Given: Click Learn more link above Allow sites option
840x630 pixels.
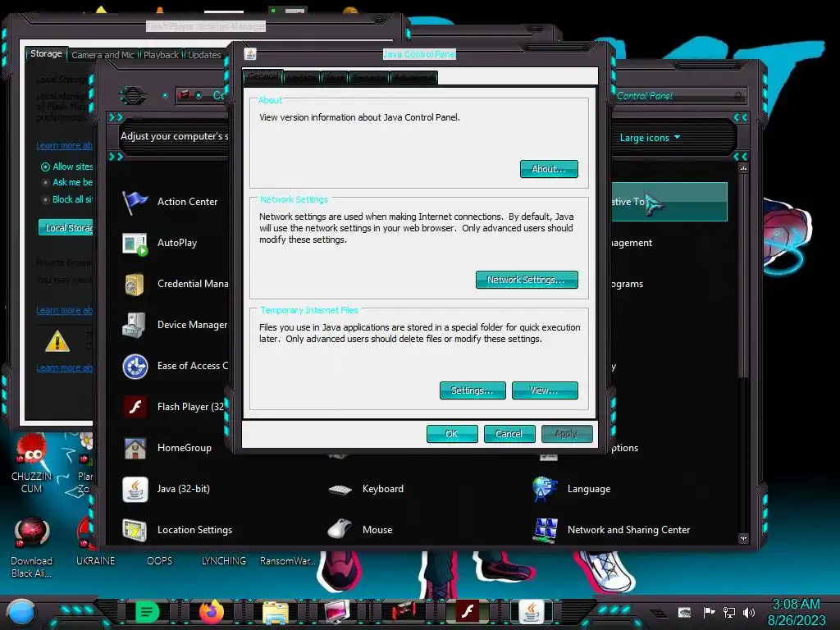Looking at the screenshot, I should [64, 145].
